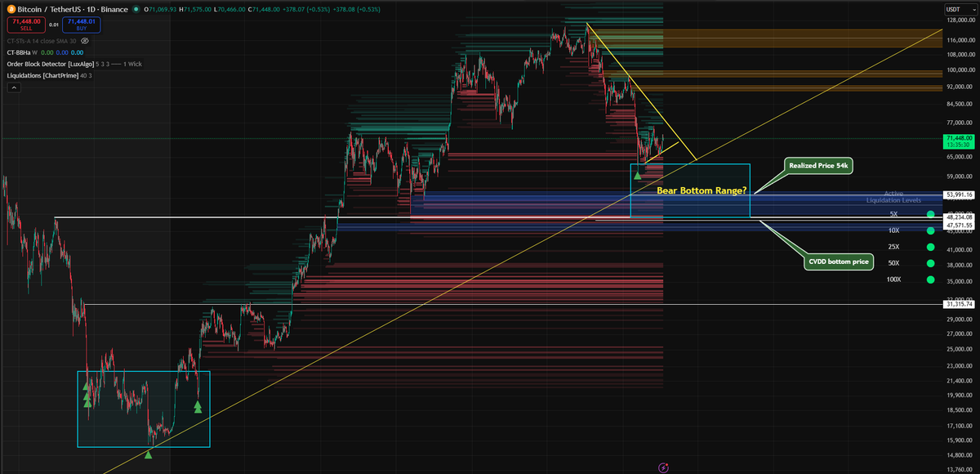Select the CT-STs-A 14 close SMA legend
The width and height of the screenshot is (980, 474).
click(42, 40)
